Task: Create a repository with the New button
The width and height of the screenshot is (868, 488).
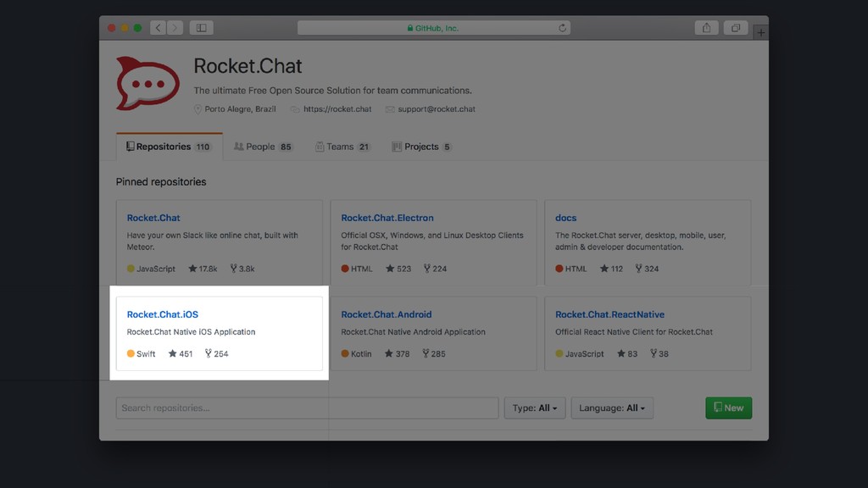Action: tap(728, 408)
